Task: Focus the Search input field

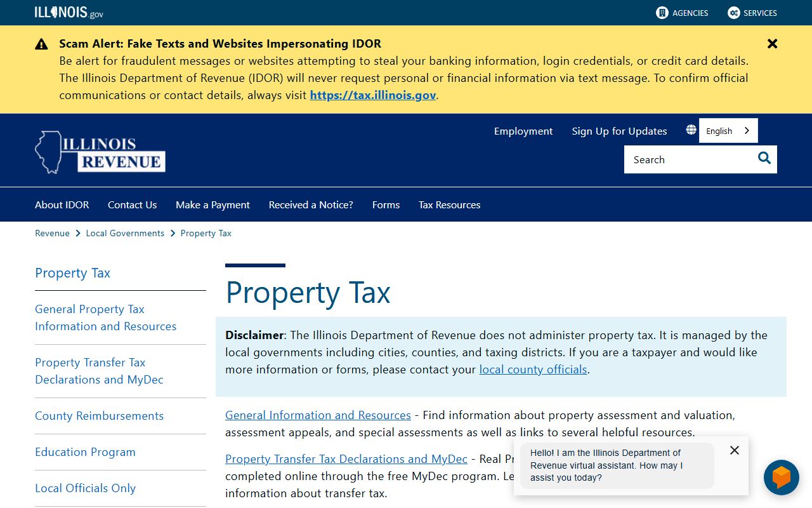Action: [x=688, y=159]
